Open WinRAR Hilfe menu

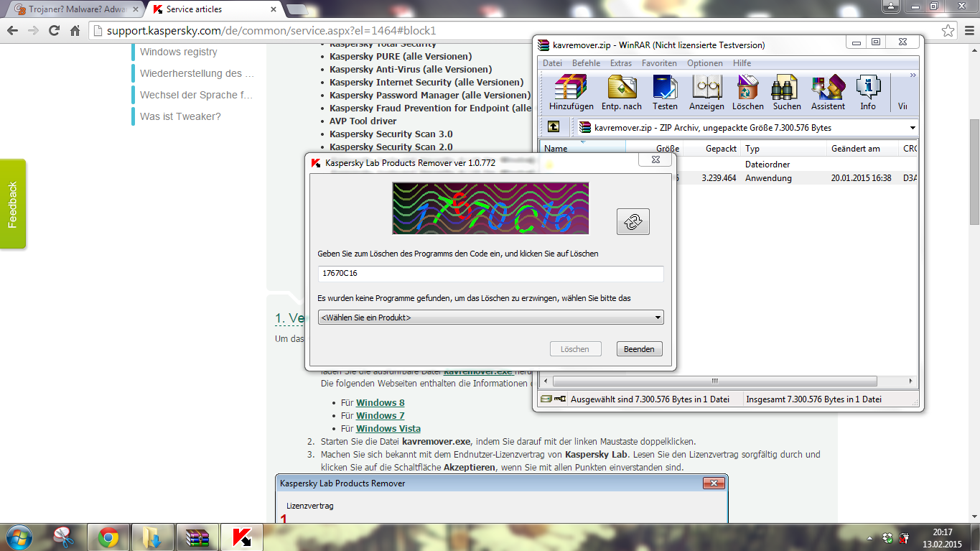click(742, 63)
